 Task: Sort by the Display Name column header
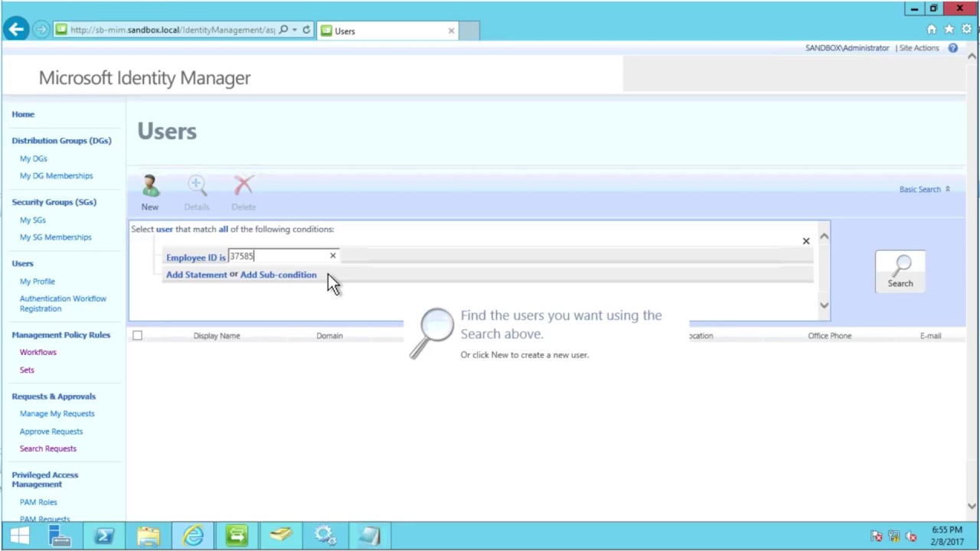tap(217, 336)
